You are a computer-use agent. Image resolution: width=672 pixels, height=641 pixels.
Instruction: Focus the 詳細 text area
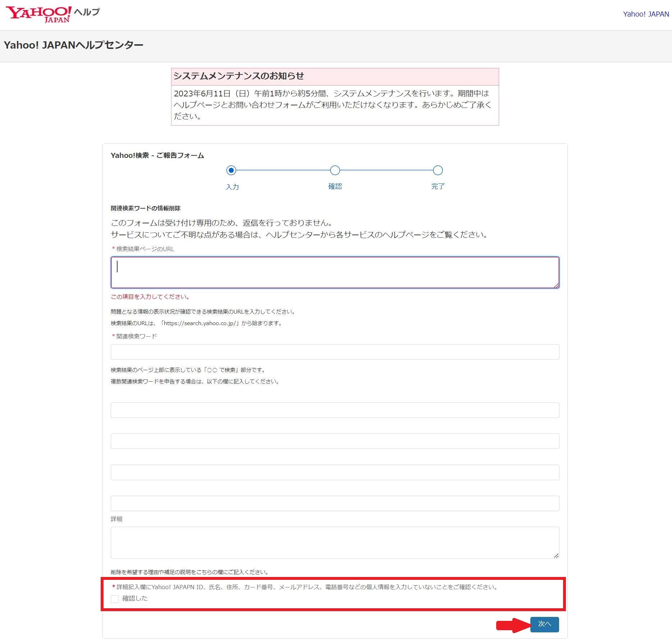coord(334,542)
